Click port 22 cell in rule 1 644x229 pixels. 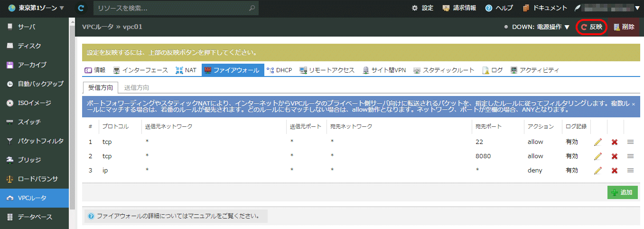tap(479, 142)
